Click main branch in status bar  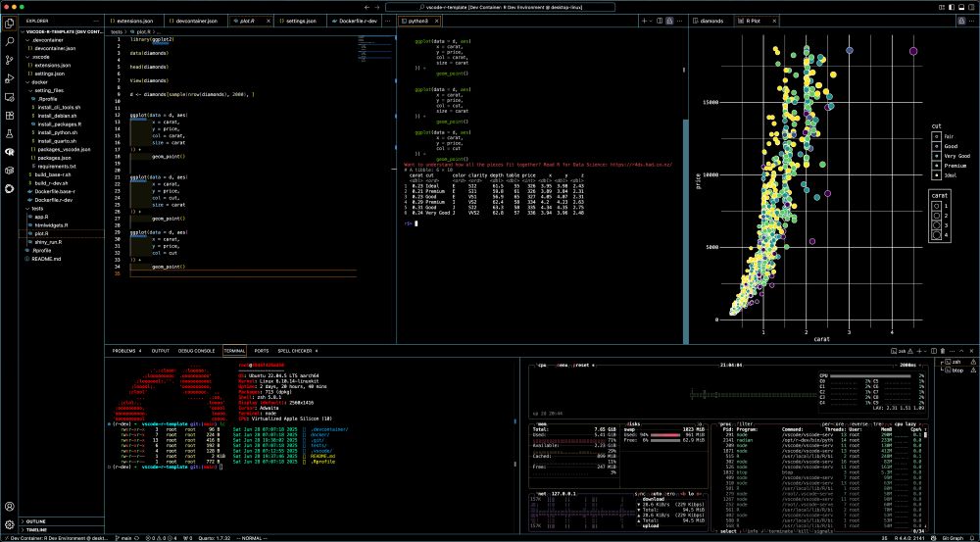point(125,538)
